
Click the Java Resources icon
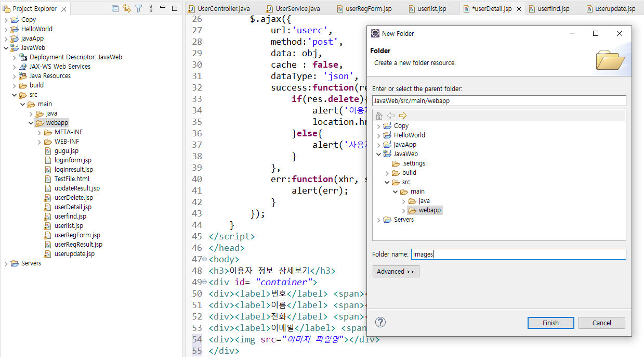point(23,76)
